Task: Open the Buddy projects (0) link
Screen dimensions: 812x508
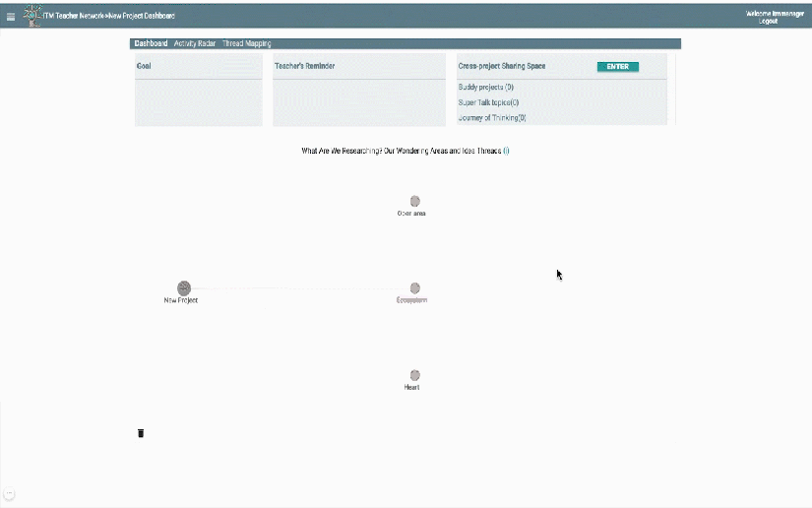Action: [x=486, y=88]
